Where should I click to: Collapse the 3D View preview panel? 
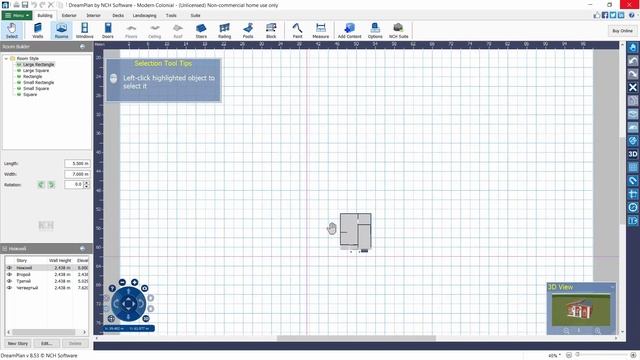click(x=612, y=287)
